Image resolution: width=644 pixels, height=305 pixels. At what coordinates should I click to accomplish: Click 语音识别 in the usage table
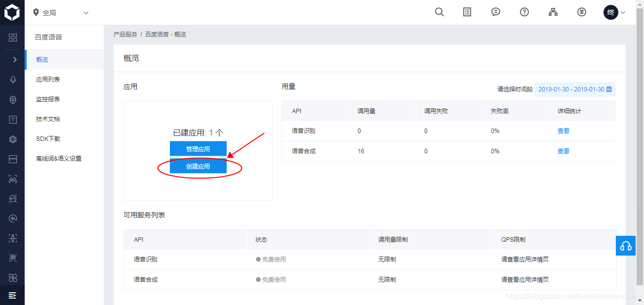pos(304,131)
